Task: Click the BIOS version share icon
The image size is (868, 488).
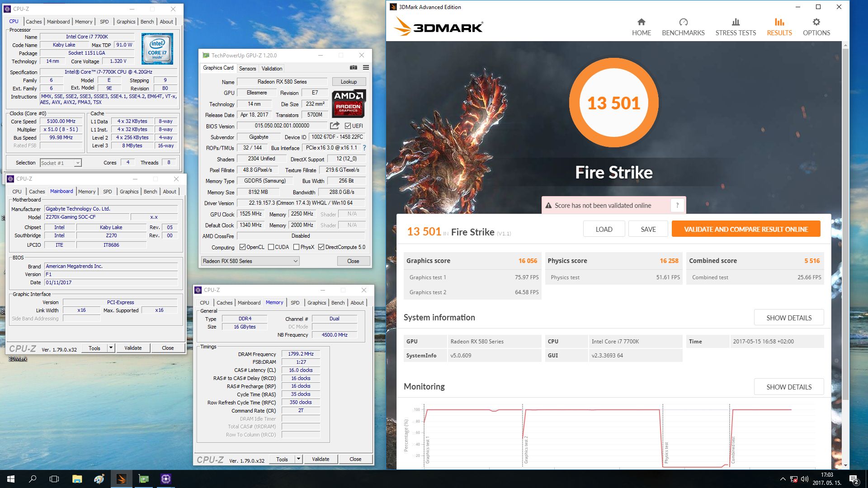Action: point(335,126)
